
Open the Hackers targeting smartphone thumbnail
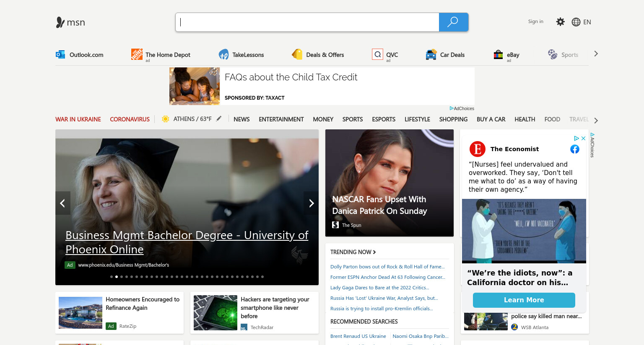[x=216, y=313]
